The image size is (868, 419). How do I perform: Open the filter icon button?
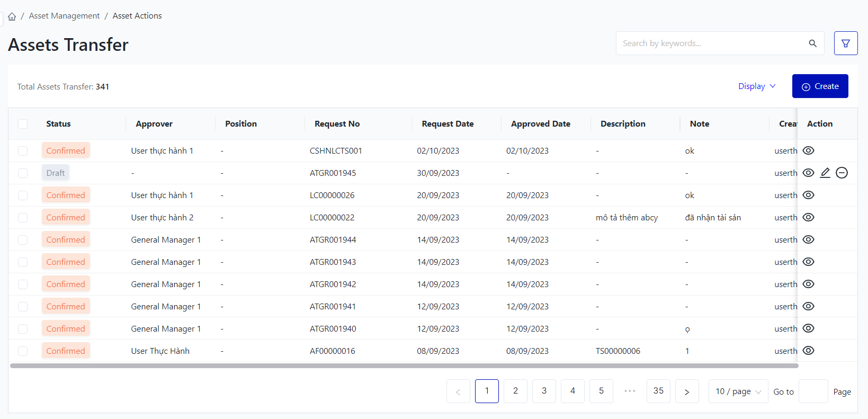coord(845,43)
